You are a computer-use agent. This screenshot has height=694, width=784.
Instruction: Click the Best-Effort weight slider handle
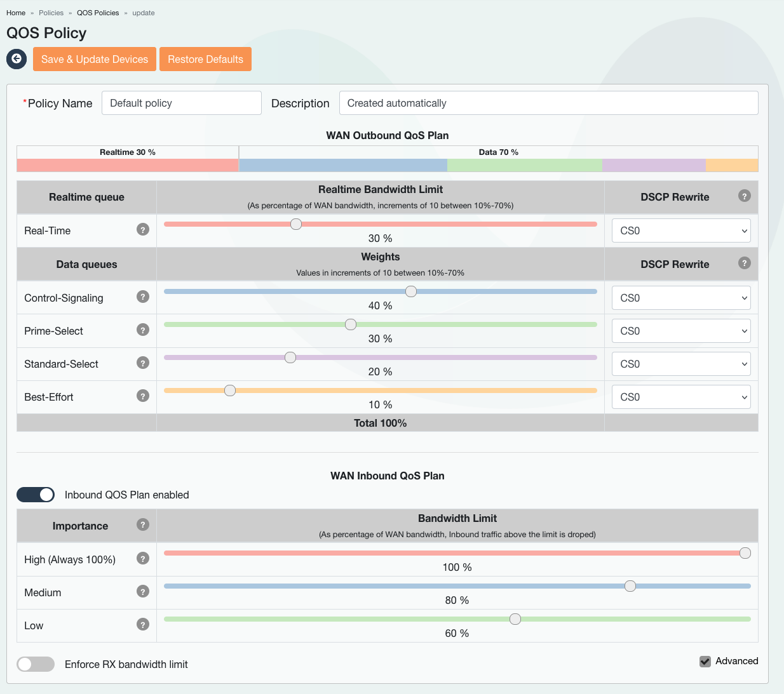[230, 390]
